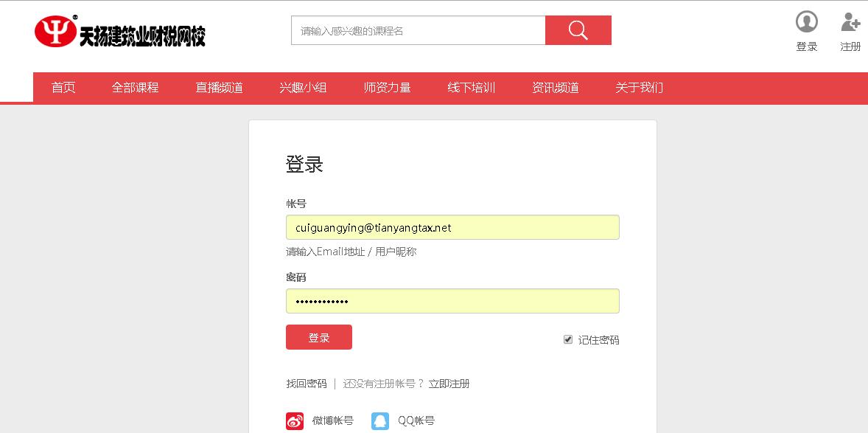
Task: Click the 找回密码 link
Action: [306, 384]
